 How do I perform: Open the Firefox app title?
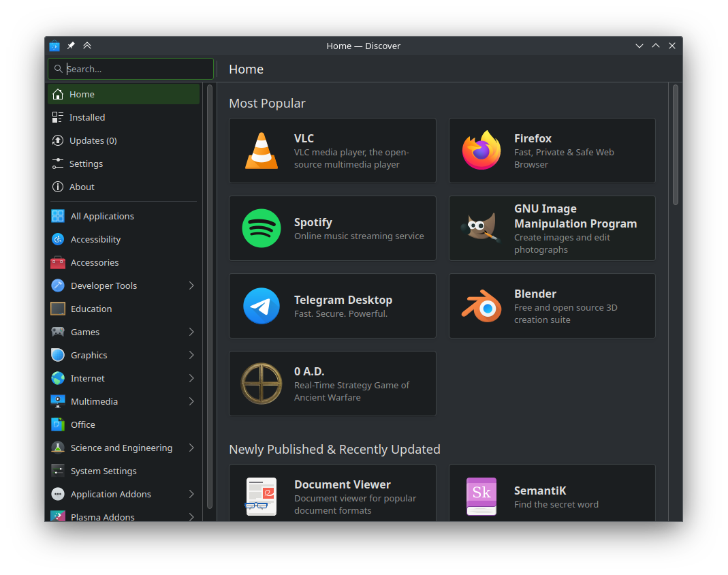(533, 138)
